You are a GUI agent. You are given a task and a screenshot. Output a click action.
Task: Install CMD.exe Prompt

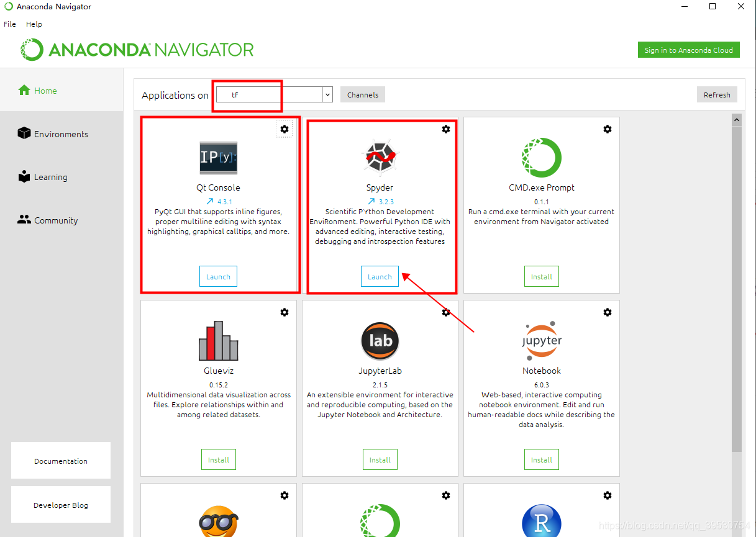pos(542,277)
